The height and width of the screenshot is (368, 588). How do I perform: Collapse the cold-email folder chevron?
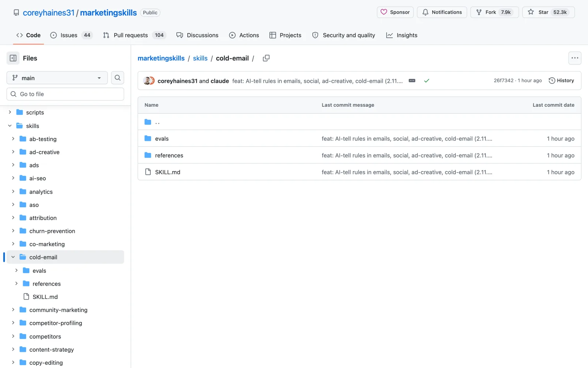[13, 257]
